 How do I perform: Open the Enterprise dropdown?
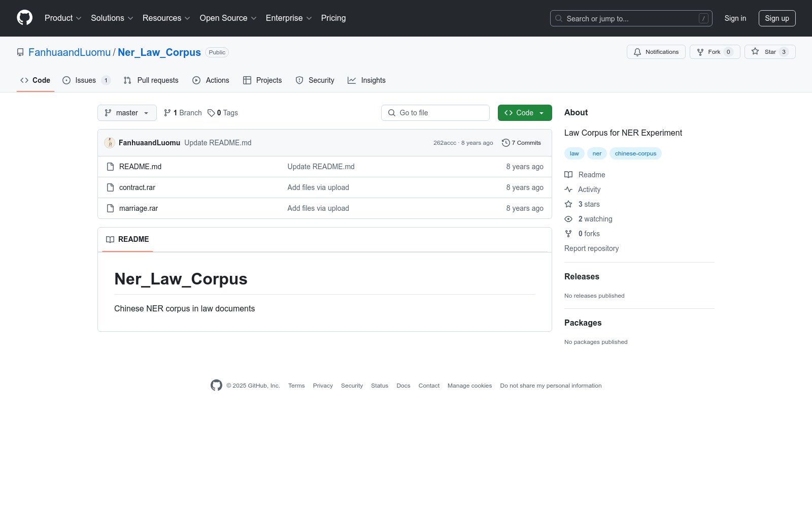289,18
